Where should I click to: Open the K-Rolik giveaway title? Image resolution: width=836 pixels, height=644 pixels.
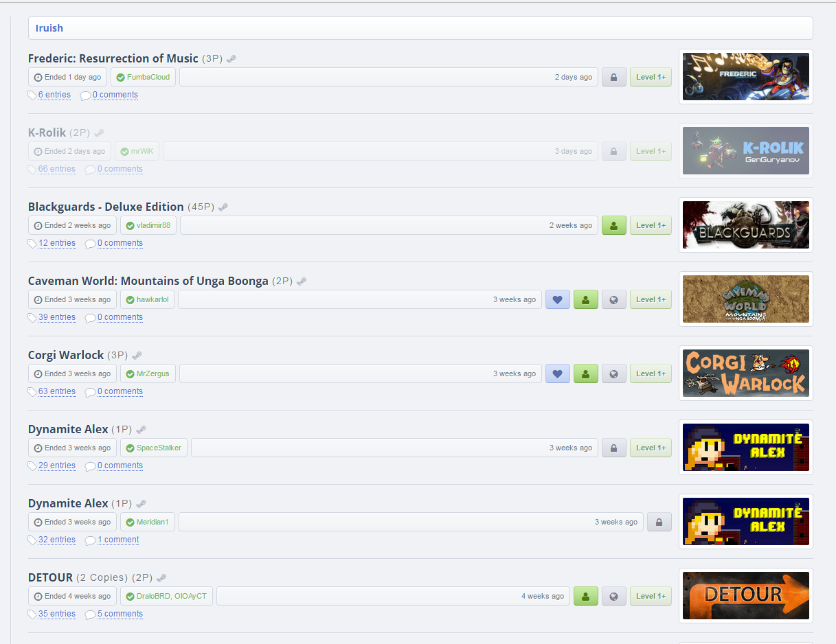tap(47, 133)
